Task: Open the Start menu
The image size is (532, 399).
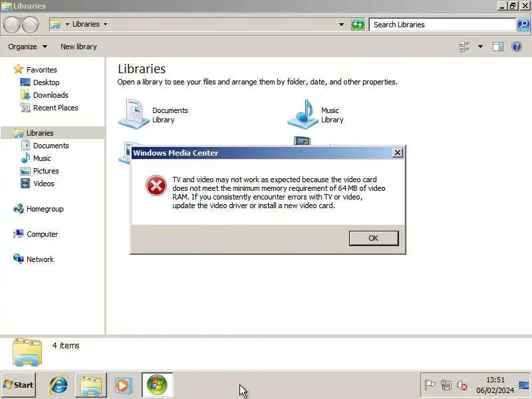Action: (x=19, y=385)
